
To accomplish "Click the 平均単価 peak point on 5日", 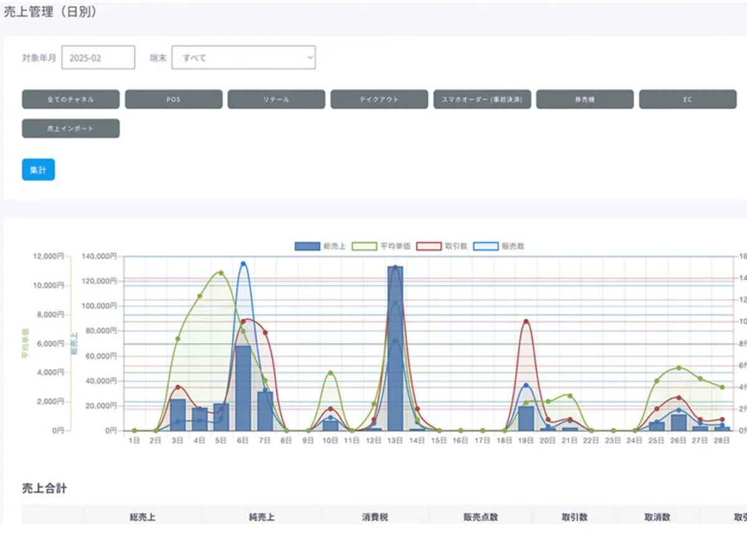I will 221,273.
